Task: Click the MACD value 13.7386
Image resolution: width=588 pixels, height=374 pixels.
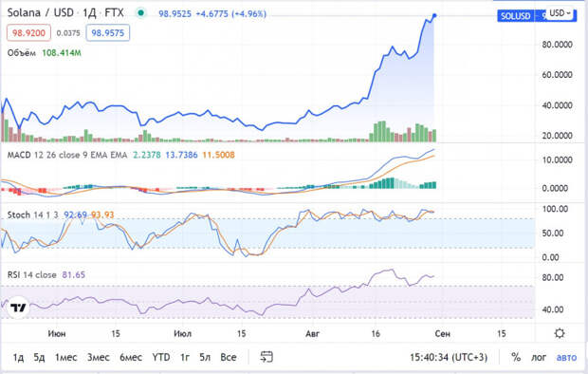Action: [181, 155]
